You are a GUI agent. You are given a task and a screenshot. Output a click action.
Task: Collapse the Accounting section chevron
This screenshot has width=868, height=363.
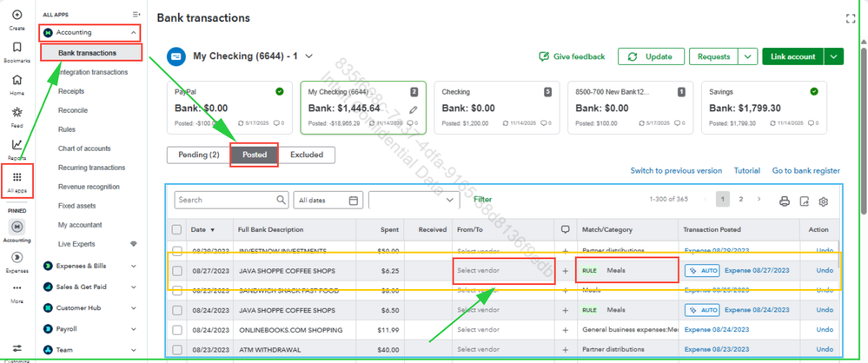(x=134, y=33)
